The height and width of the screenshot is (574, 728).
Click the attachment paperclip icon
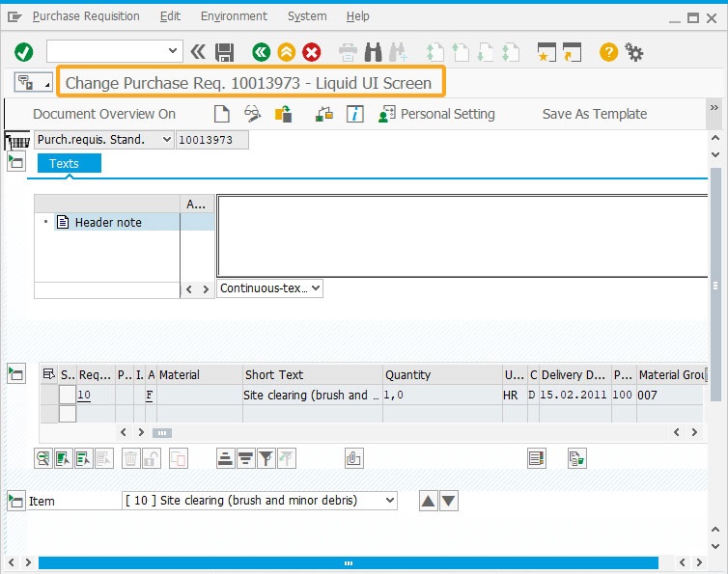coord(353,458)
